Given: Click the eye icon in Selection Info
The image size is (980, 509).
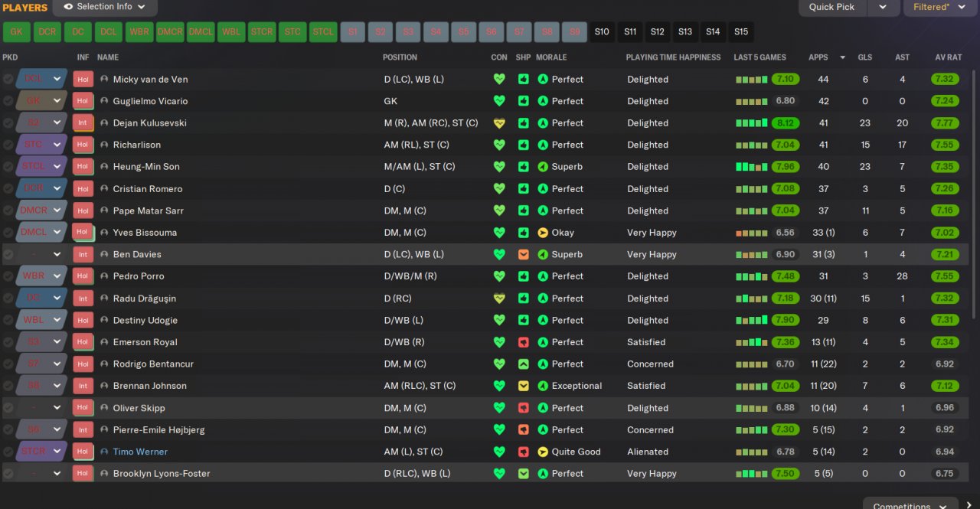Looking at the screenshot, I should (68, 7).
